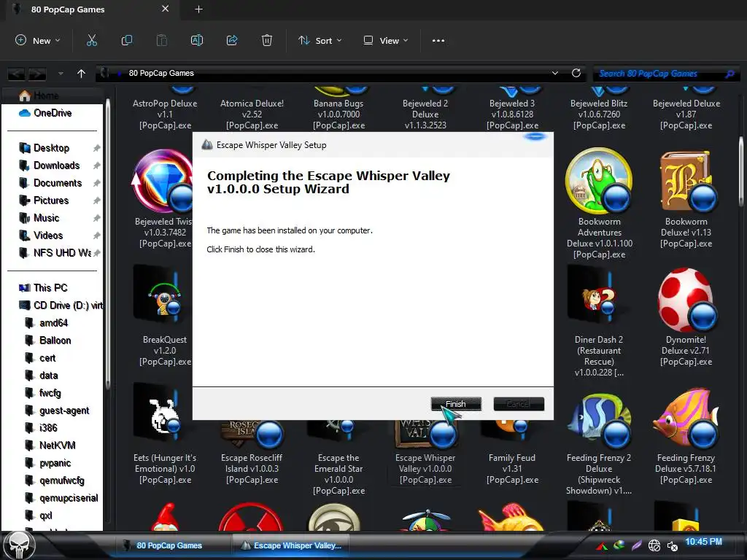Click the muted volume tray icon
This screenshot has width=747, height=560.
coord(672,546)
